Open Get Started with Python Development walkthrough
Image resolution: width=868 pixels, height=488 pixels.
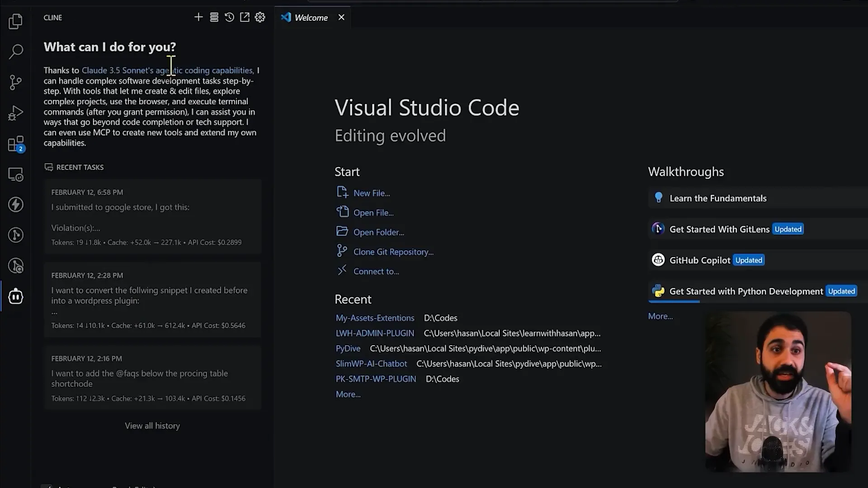pyautogui.click(x=758, y=291)
